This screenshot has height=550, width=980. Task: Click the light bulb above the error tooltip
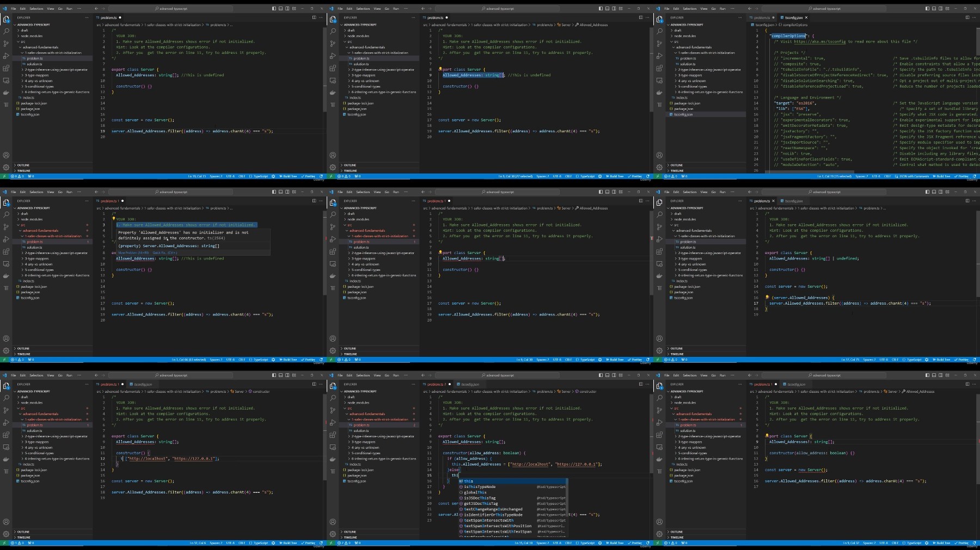pyautogui.click(x=114, y=219)
